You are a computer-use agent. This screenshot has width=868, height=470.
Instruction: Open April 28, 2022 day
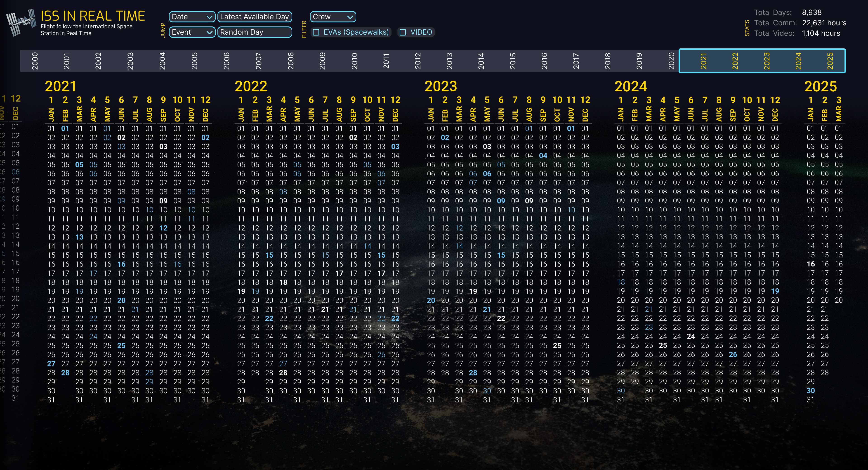(x=283, y=373)
